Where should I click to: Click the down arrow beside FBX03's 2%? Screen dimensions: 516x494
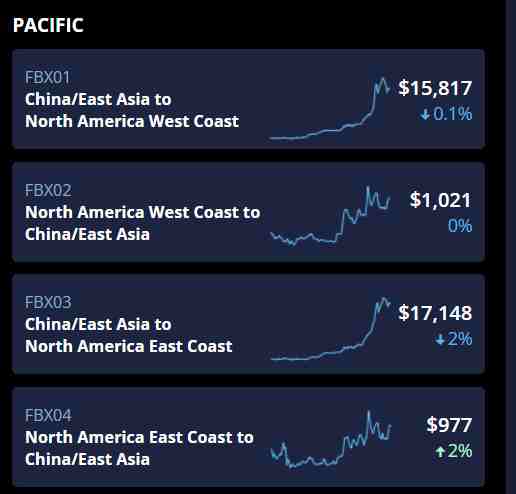(440, 340)
